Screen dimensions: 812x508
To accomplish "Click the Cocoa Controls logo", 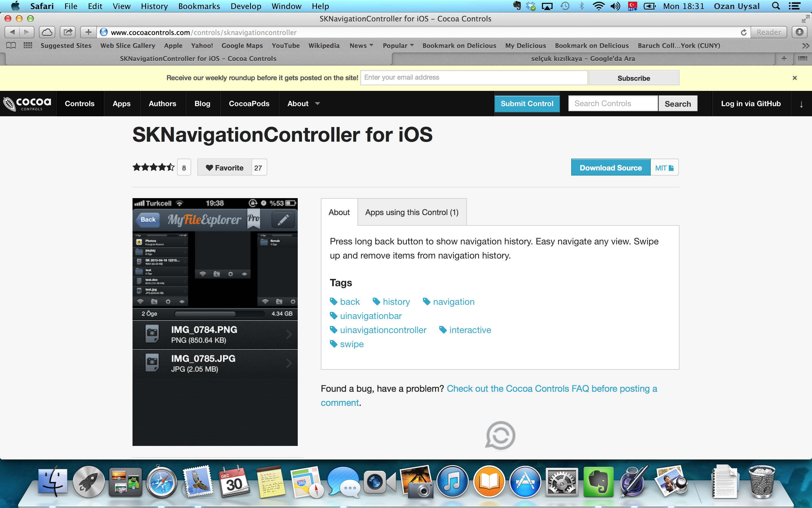I will [27, 104].
